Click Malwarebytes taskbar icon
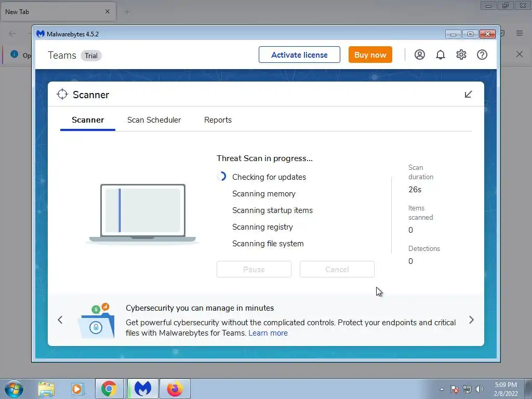532x399 pixels. (x=142, y=389)
